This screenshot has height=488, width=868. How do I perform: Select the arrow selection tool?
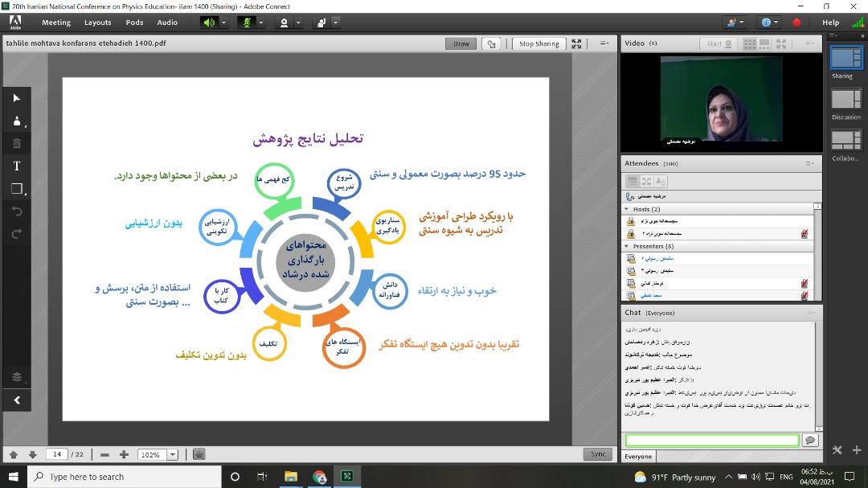[x=17, y=98]
